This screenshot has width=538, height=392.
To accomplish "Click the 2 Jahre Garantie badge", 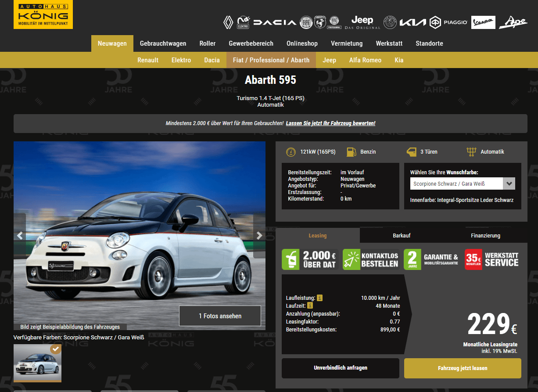I will 432,259.
